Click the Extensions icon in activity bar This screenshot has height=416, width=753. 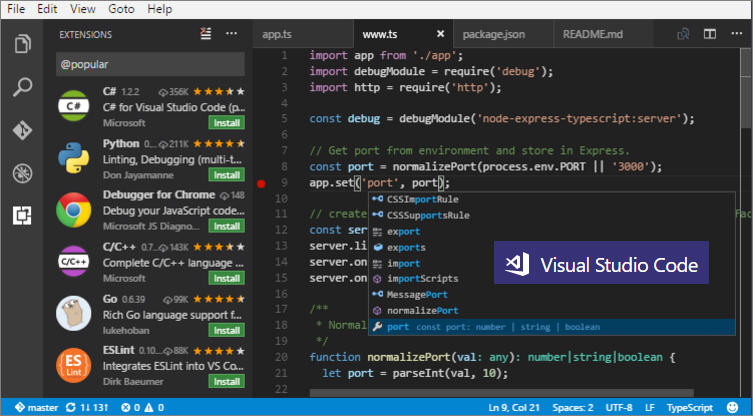[x=21, y=215]
